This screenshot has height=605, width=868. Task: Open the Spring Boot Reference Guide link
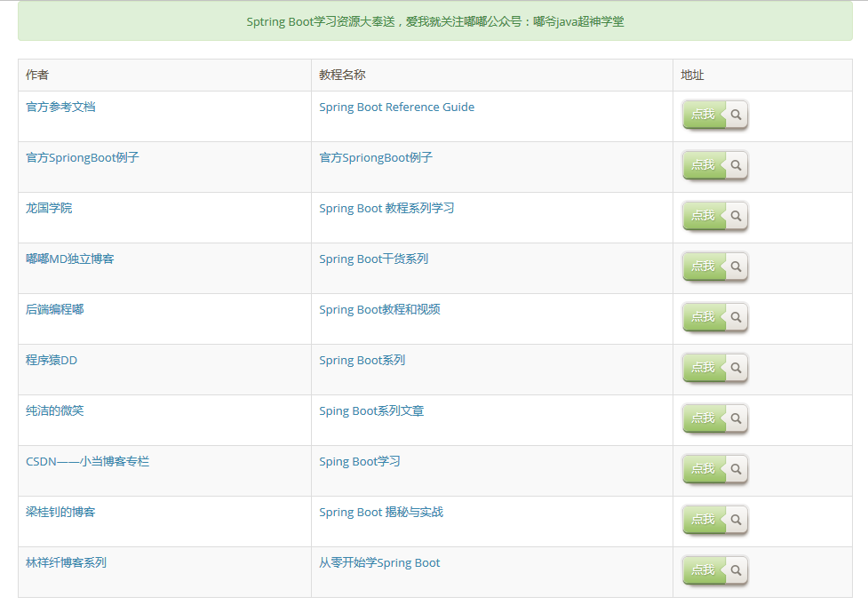pos(396,107)
